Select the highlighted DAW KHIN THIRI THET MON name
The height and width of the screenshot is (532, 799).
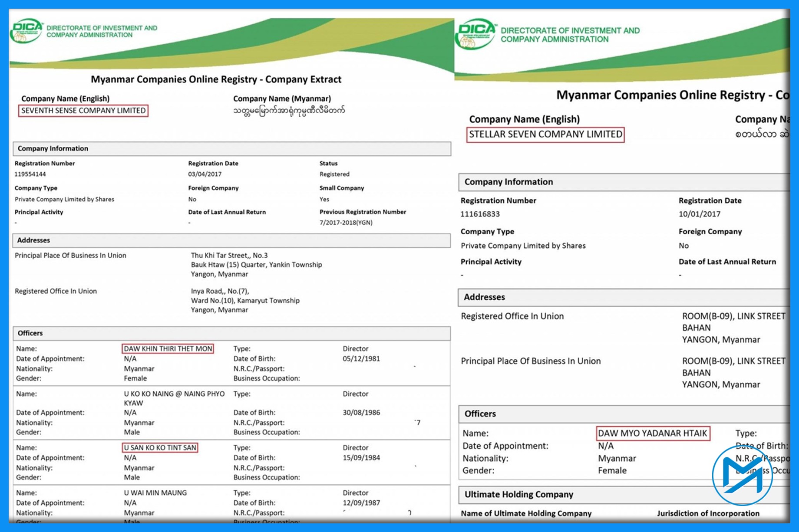(168, 348)
